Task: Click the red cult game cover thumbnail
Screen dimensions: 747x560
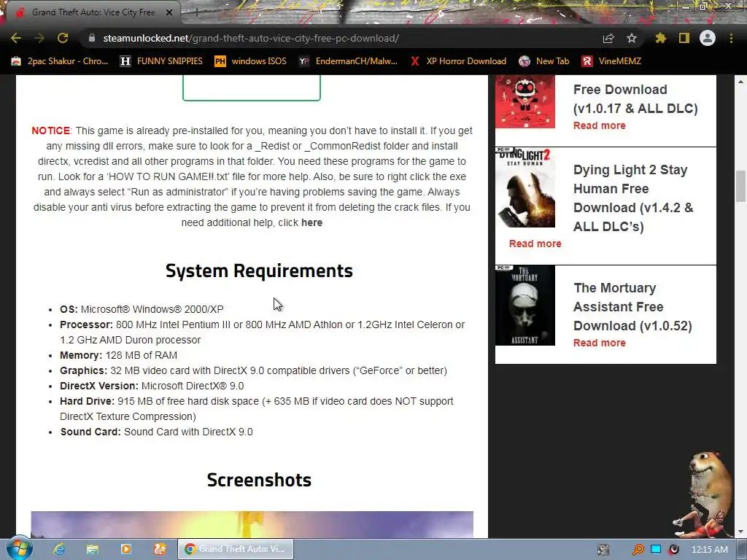Action: pyautogui.click(x=525, y=101)
